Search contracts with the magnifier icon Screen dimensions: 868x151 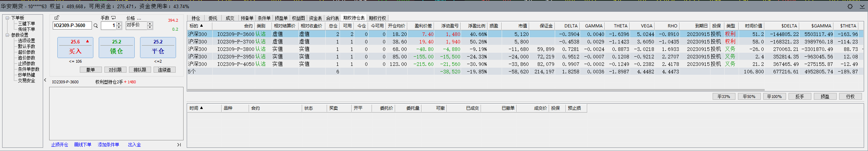(x=95, y=26)
